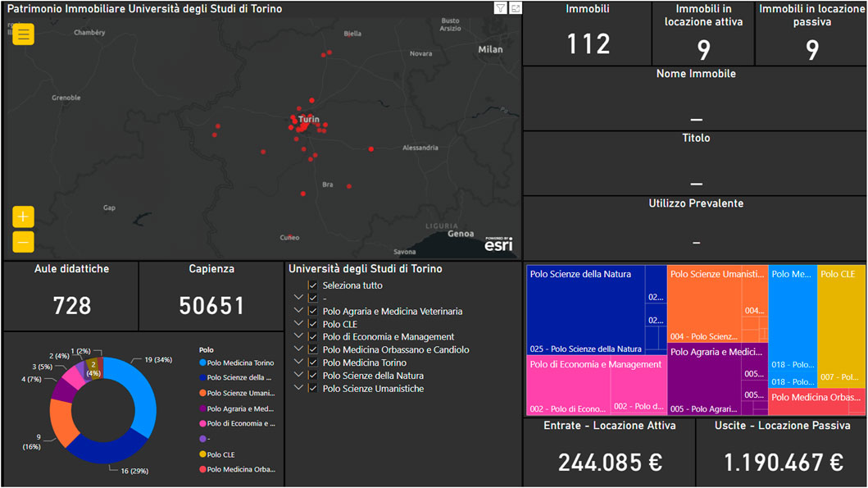Uncheck Polo di Economia e Management checkbox
The height and width of the screenshot is (488, 868).
tap(313, 337)
